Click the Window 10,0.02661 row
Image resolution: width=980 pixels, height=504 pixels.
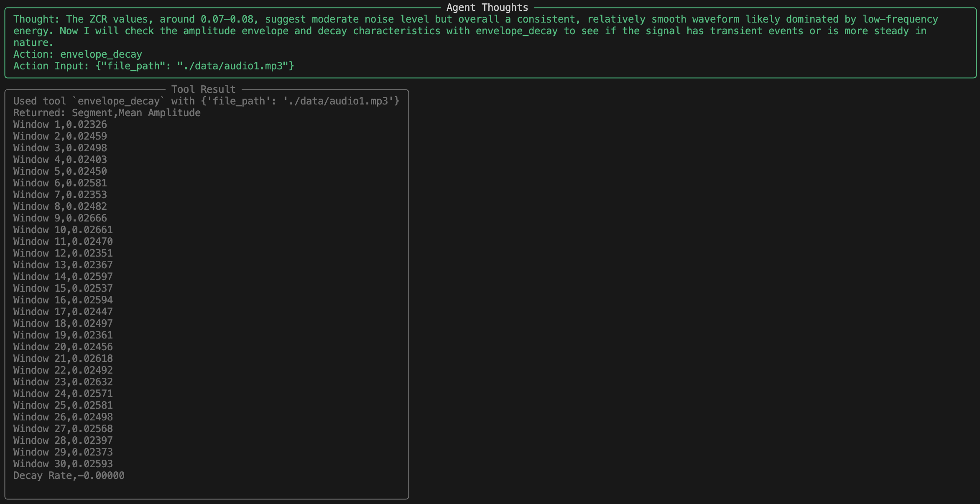[x=63, y=230]
